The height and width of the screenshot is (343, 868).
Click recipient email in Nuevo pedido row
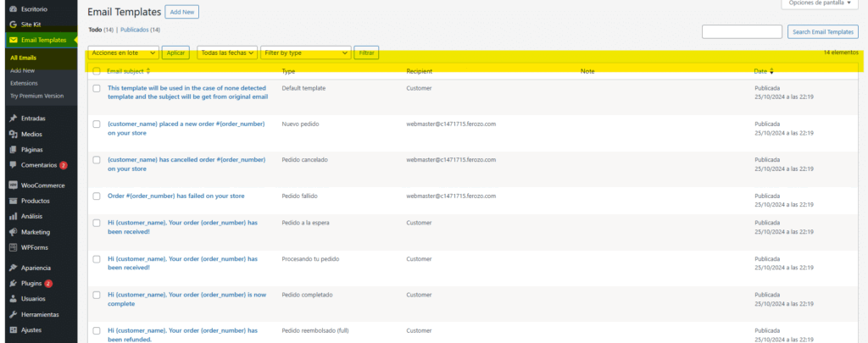tap(451, 124)
